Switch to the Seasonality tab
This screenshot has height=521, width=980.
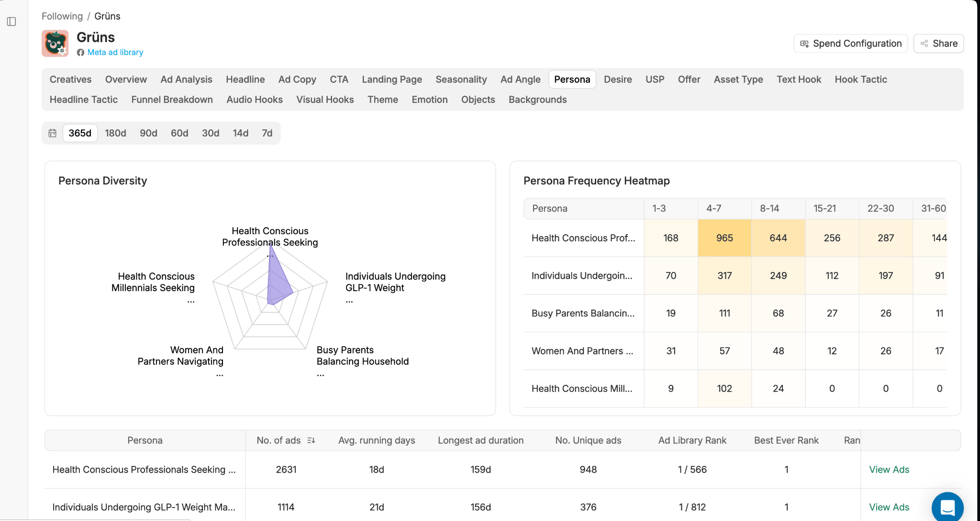coord(461,79)
